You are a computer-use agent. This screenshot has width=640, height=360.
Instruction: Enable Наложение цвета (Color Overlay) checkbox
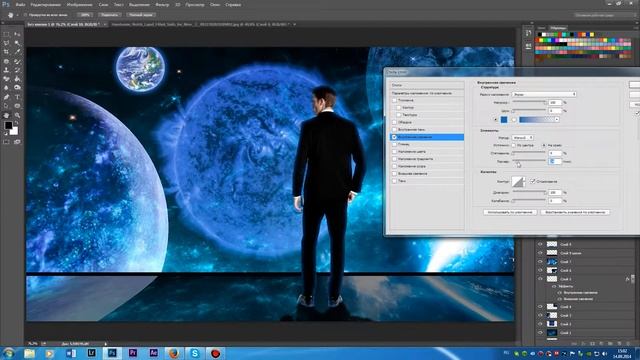point(394,152)
